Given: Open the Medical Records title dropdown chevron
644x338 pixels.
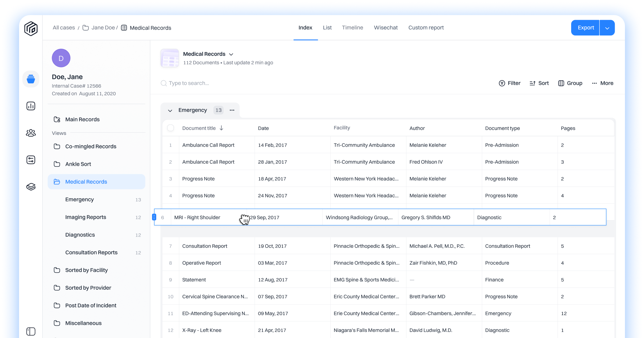Looking at the screenshot, I should coord(231,54).
